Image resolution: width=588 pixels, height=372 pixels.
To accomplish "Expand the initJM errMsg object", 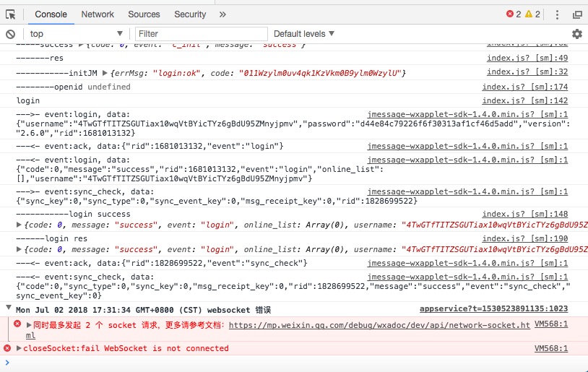I will [105, 73].
